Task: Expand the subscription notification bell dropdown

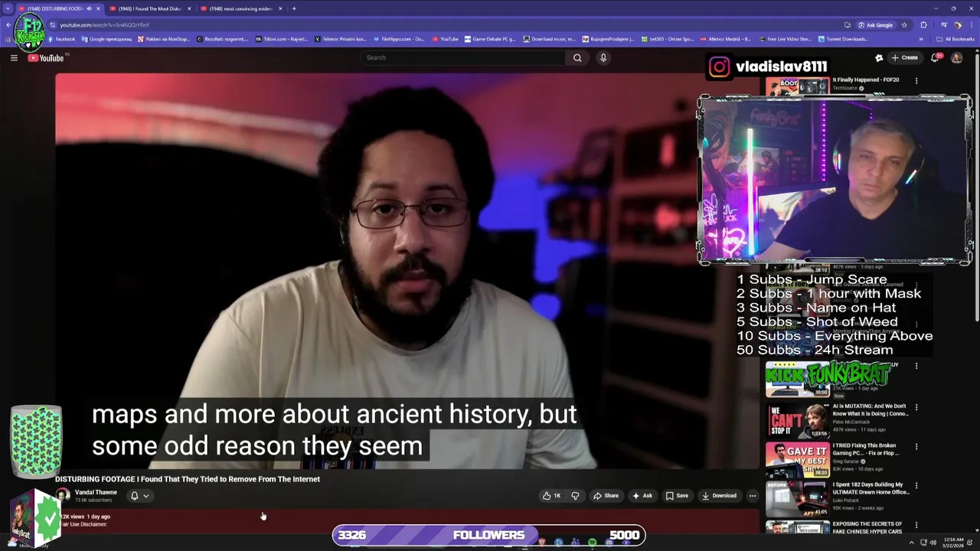Action: (139, 495)
